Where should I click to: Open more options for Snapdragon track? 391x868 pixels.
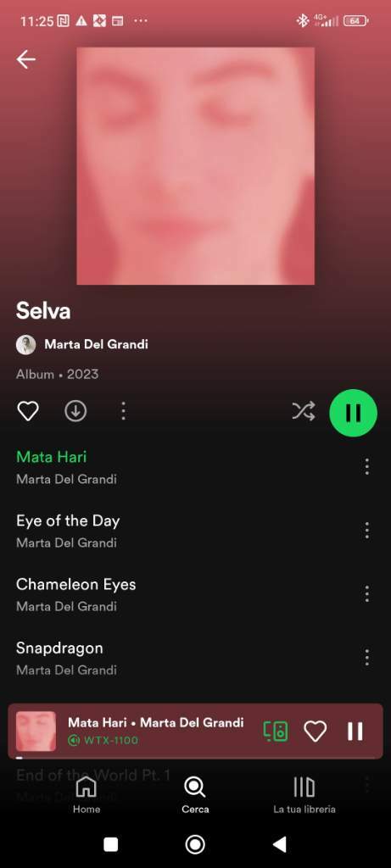(x=366, y=658)
